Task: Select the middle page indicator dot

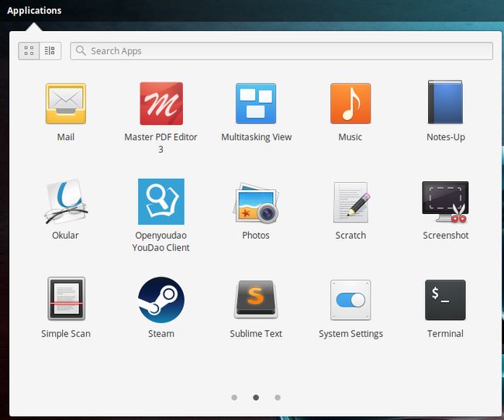Action: (x=256, y=398)
